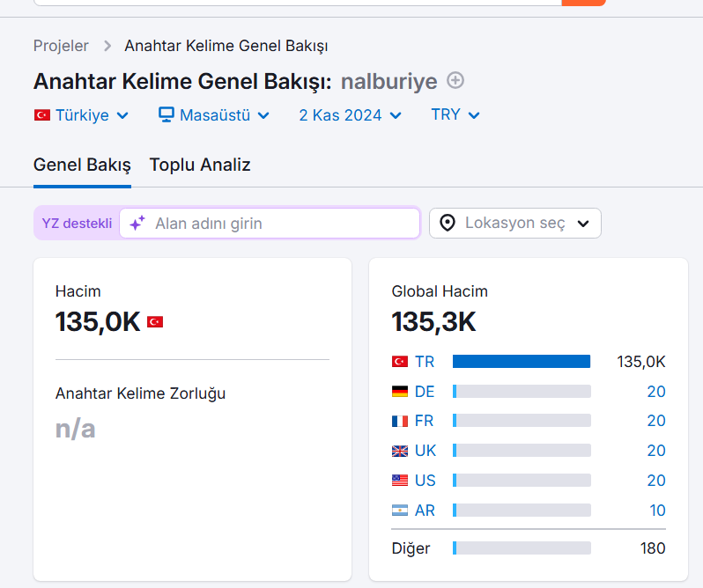703x588 pixels.
Task: Open the Türkiye country dropdown
Action: (82, 115)
